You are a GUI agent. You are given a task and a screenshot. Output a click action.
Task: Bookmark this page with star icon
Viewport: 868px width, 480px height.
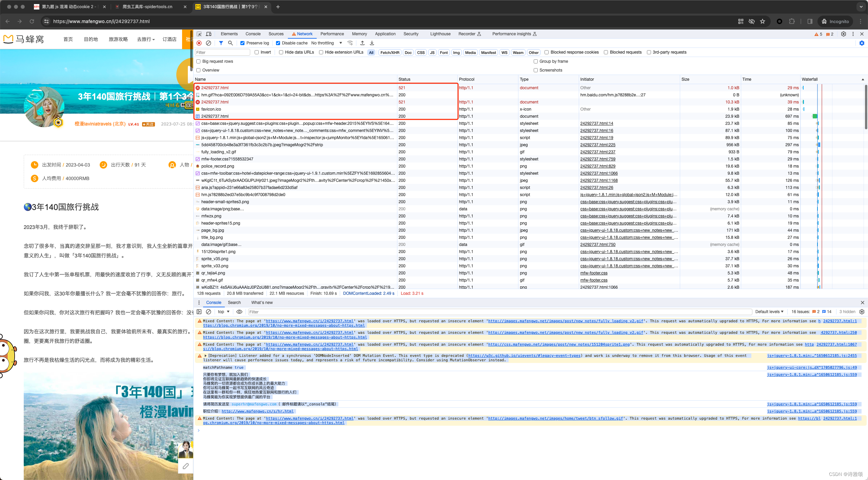pos(763,21)
